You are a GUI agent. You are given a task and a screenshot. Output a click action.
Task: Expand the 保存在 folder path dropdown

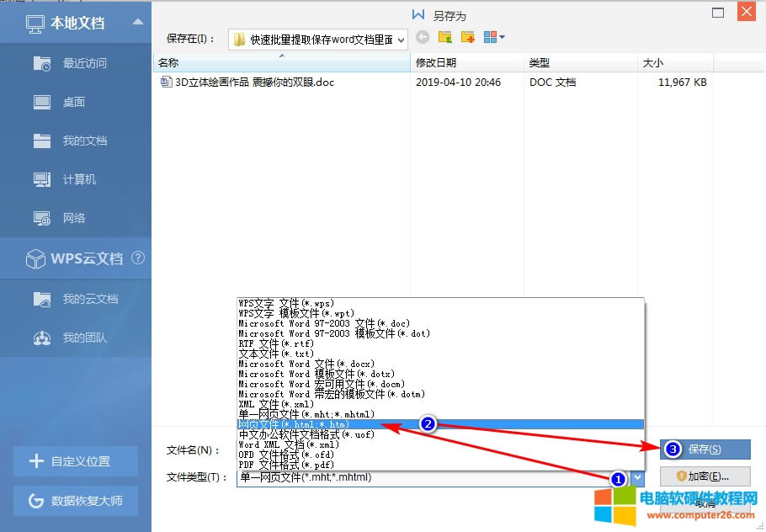coord(401,39)
